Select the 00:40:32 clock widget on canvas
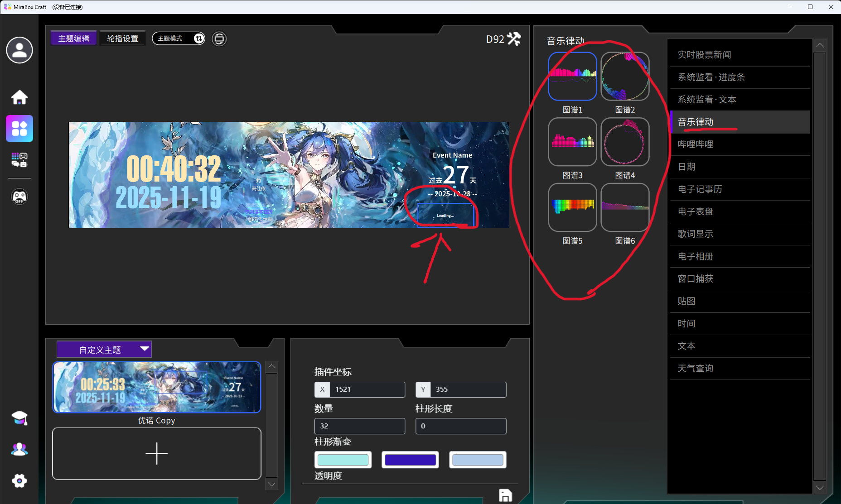The image size is (841, 504). [174, 169]
